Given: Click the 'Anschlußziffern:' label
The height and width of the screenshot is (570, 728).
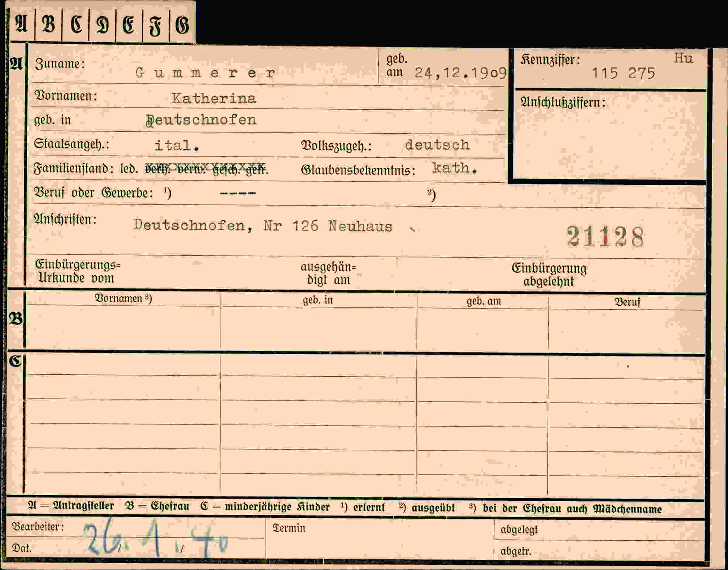Looking at the screenshot, I should (563, 102).
